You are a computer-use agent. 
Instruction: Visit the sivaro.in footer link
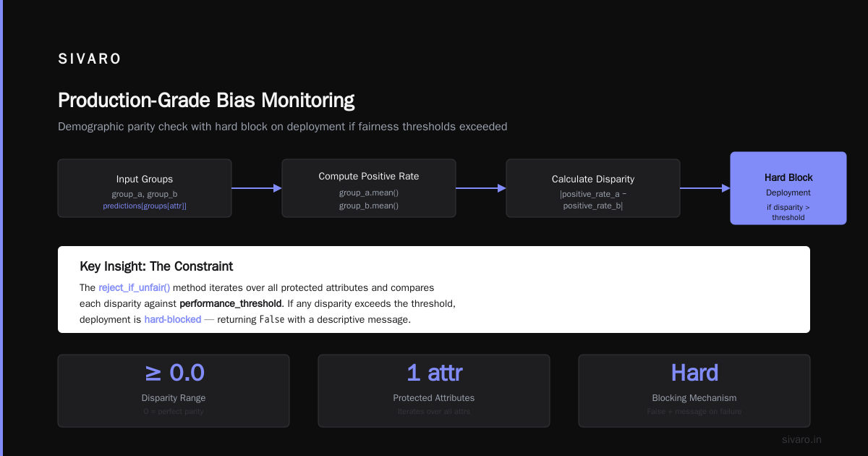click(802, 439)
